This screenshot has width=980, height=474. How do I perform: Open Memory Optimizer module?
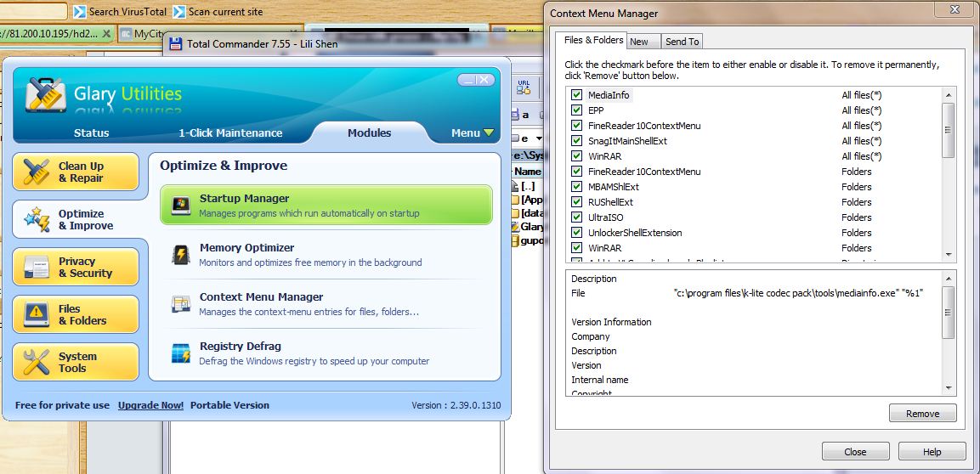click(x=326, y=254)
